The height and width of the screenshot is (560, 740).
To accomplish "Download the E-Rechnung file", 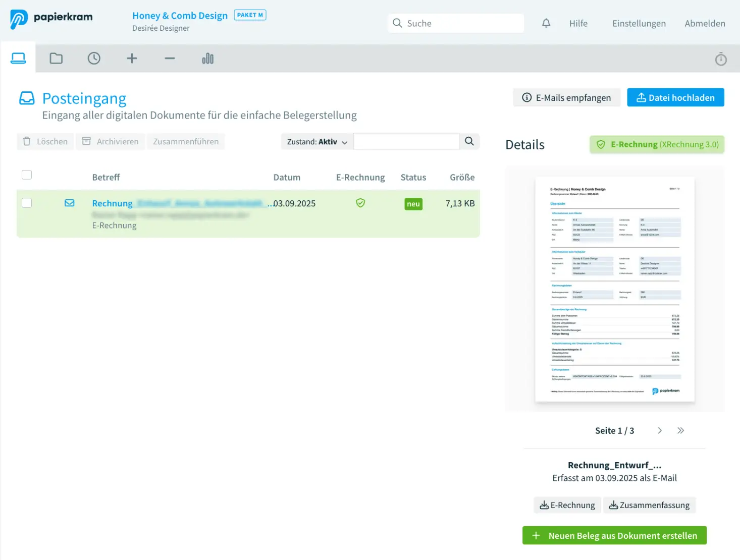I will click(x=567, y=505).
